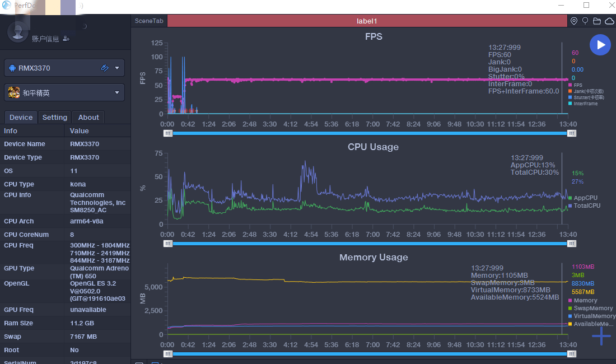
Task: Click the FPS chart left range slider handle
Action: tap(168, 133)
